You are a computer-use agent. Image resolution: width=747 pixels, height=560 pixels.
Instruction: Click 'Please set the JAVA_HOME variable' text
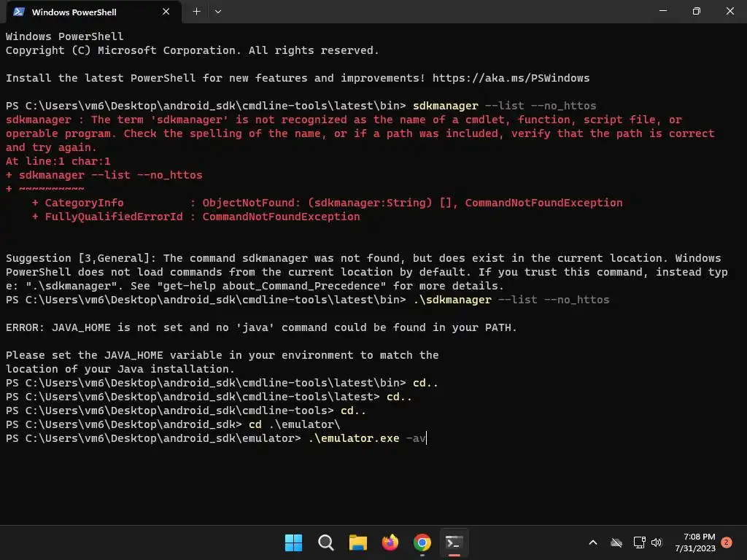pyautogui.click(x=222, y=355)
